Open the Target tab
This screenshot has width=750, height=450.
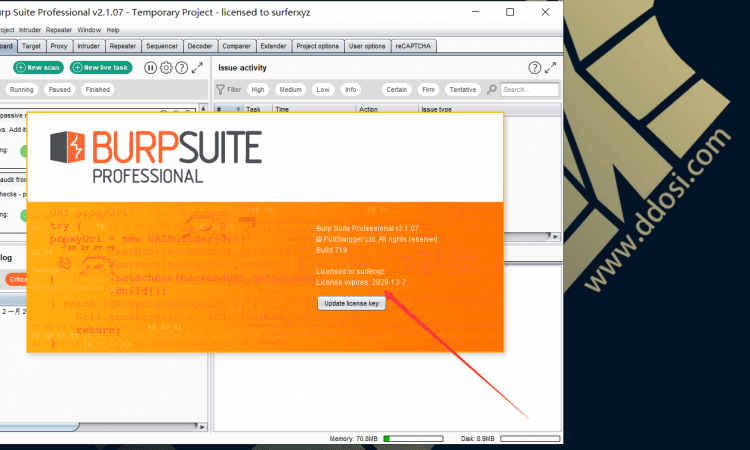(31, 46)
